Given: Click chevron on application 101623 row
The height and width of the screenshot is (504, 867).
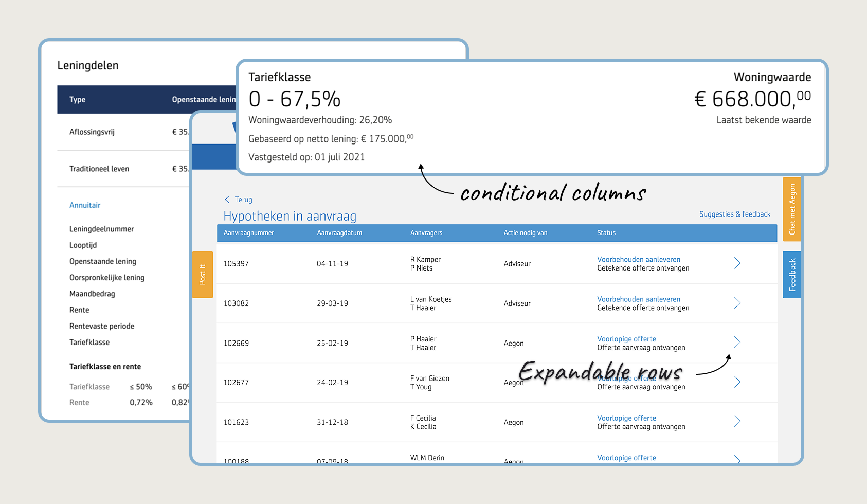Looking at the screenshot, I should (x=737, y=422).
